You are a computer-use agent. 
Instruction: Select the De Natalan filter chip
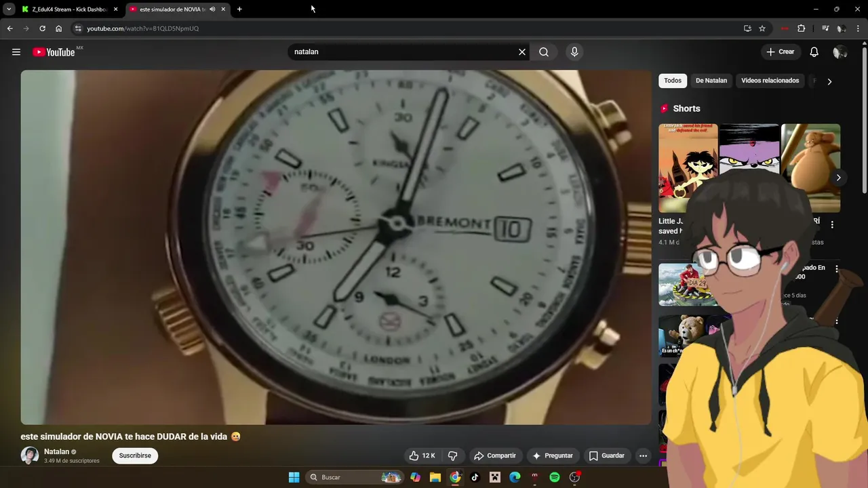click(x=711, y=81)
